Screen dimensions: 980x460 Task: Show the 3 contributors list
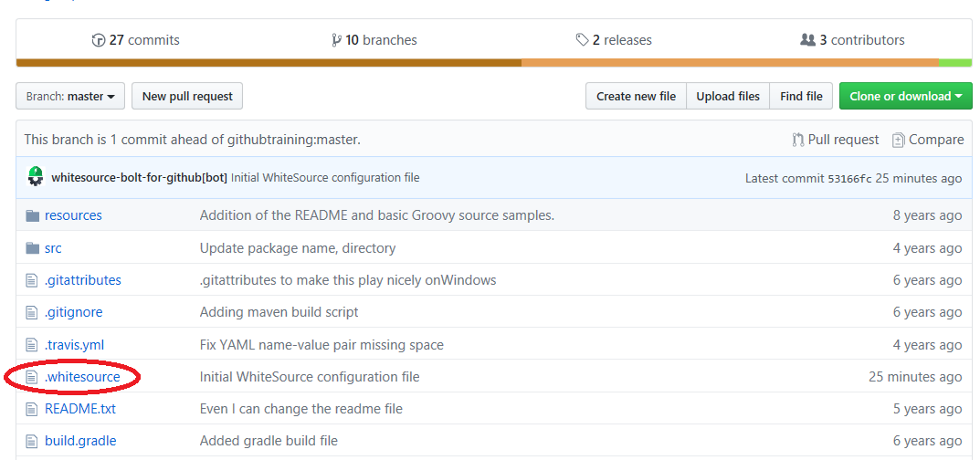coord(852,40)
